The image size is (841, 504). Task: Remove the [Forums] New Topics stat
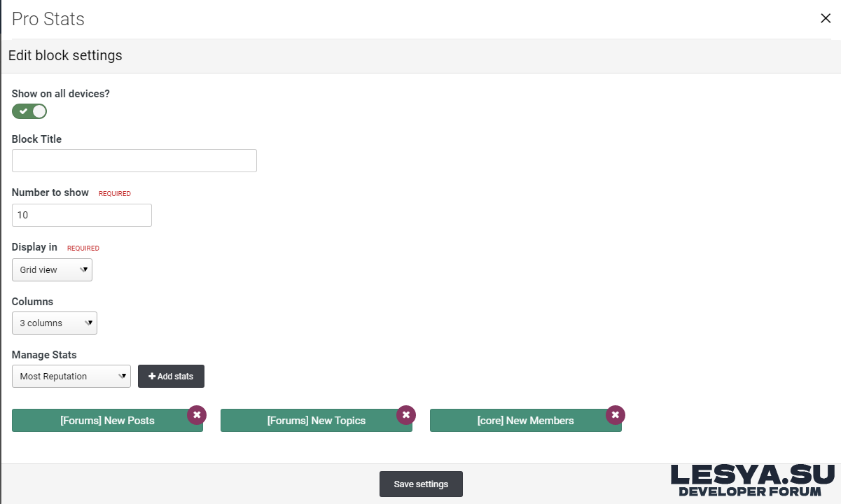(x=406, y=415)
